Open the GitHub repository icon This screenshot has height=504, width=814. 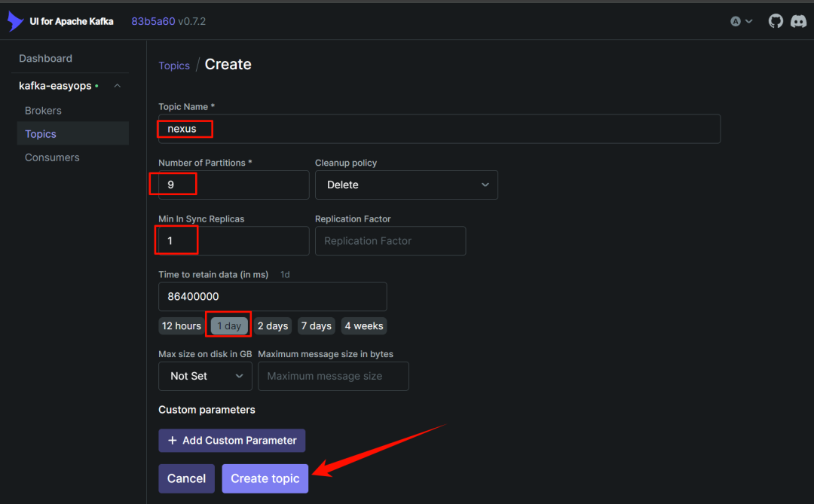coord(776,21)
